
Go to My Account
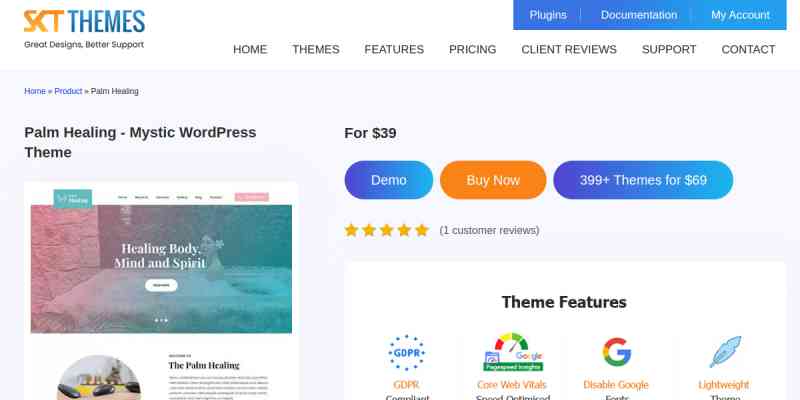(x=740, y=15)
